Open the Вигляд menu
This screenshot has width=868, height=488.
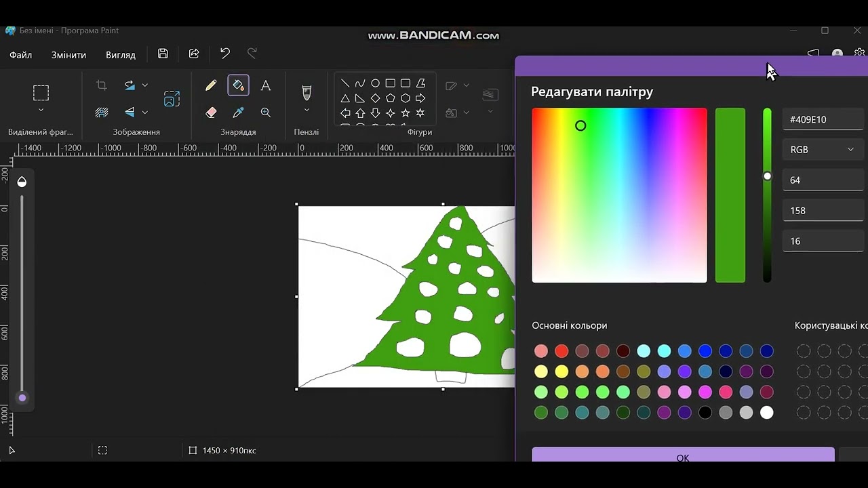pos(121,55)
